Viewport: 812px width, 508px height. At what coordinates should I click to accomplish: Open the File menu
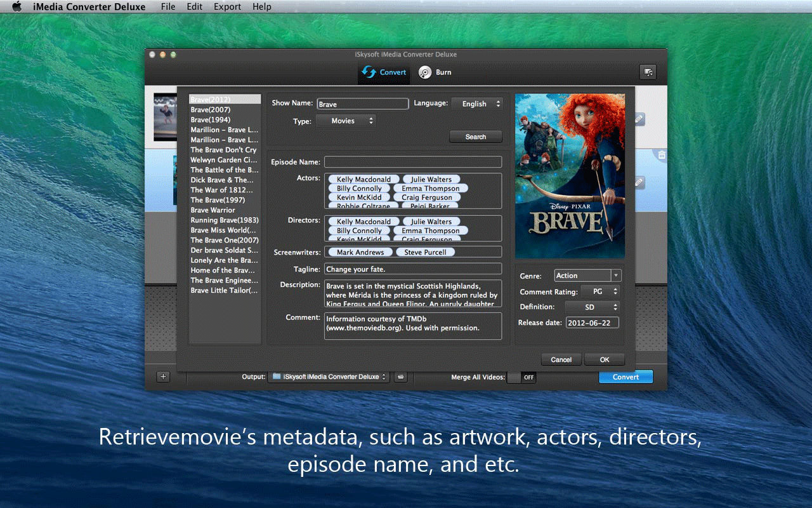point(168,6)
